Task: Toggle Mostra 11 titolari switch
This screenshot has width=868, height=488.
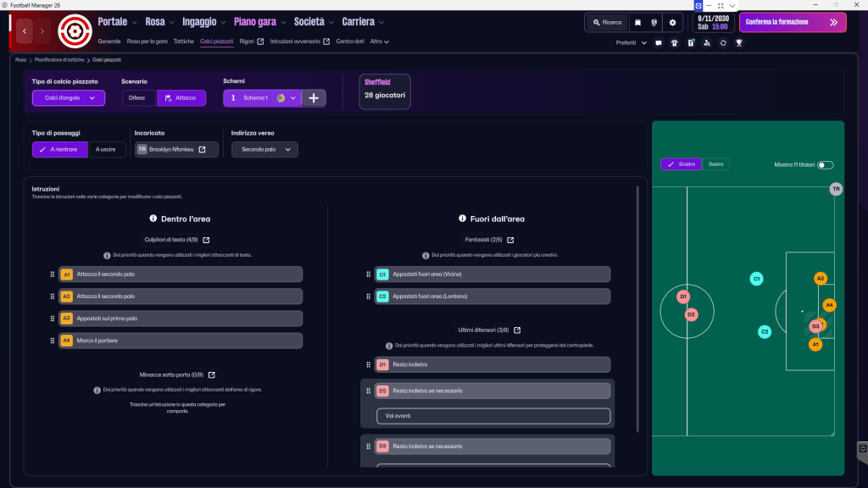Action: pyautogui.click(x=825, y=165)
